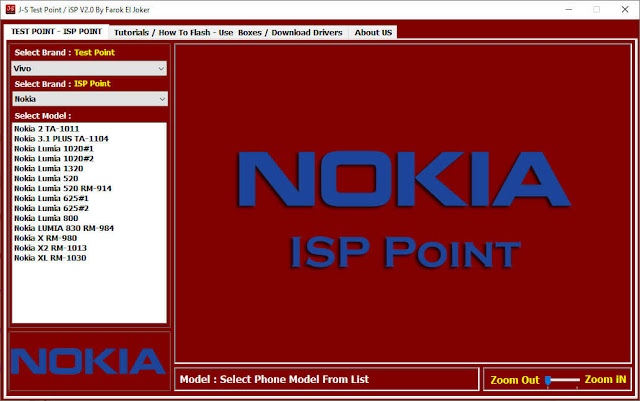Click the Zoom Out label
This screenshot has width=640, height=401.
(x=515, y=380)
